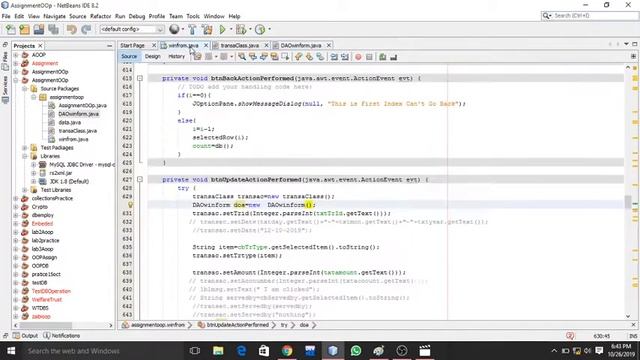Open the File menu

[x=6, y=16]
